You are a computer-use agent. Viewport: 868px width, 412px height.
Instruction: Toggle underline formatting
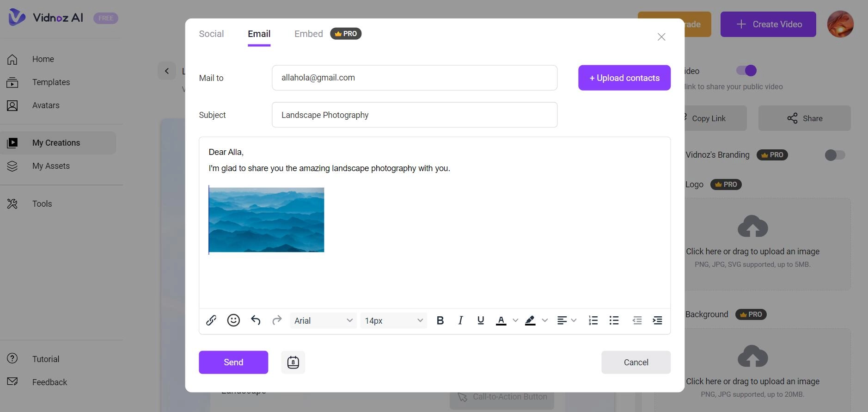(x=481, y=320)
